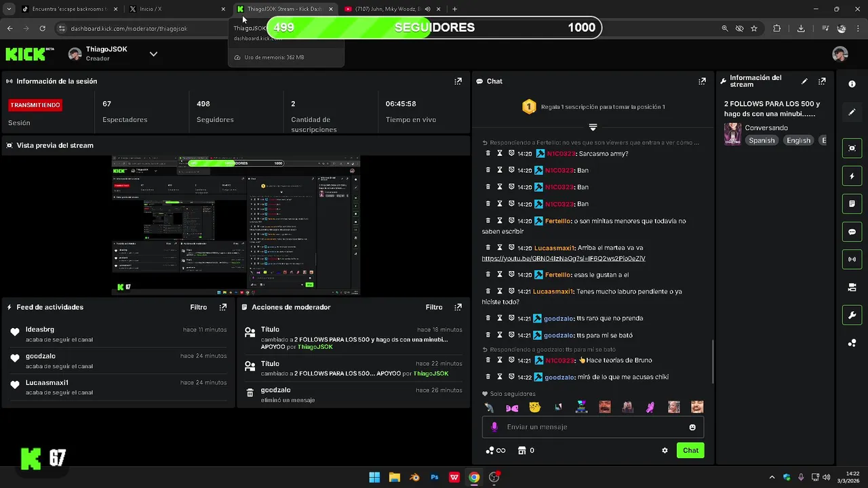Click the pencil edit icon in the right sidebar
The image size is (868, 488).
[852, 113]
